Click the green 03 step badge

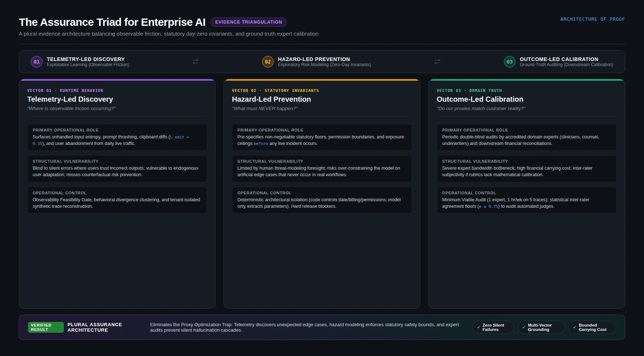click(x=510, y=62)
